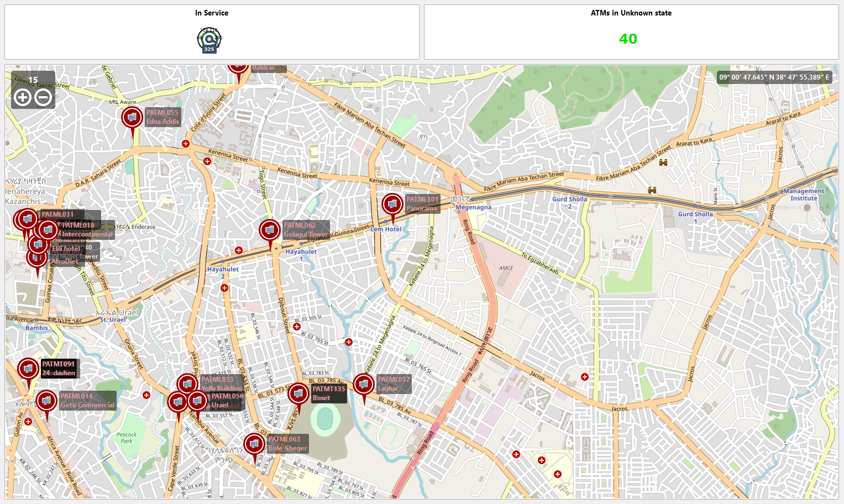844x504 pixels.
Task: Select the PATML033 Yolly Building ATM marker
Action: (186, 383)
